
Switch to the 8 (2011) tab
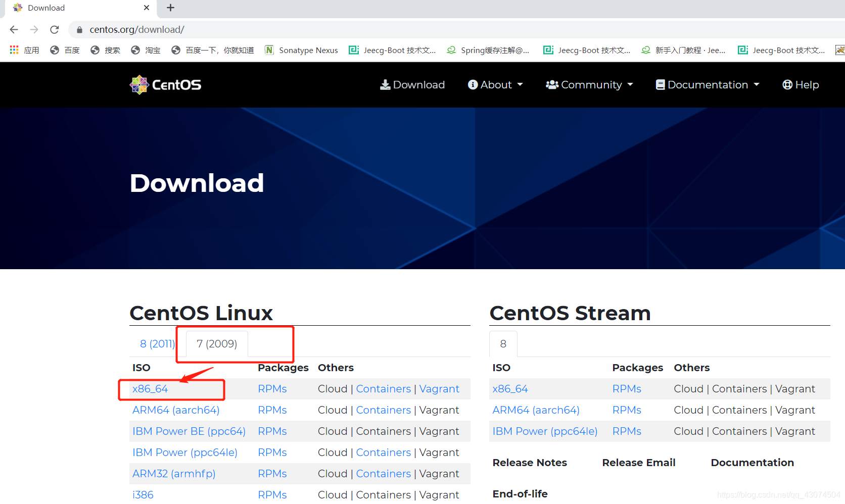point(157,344)
